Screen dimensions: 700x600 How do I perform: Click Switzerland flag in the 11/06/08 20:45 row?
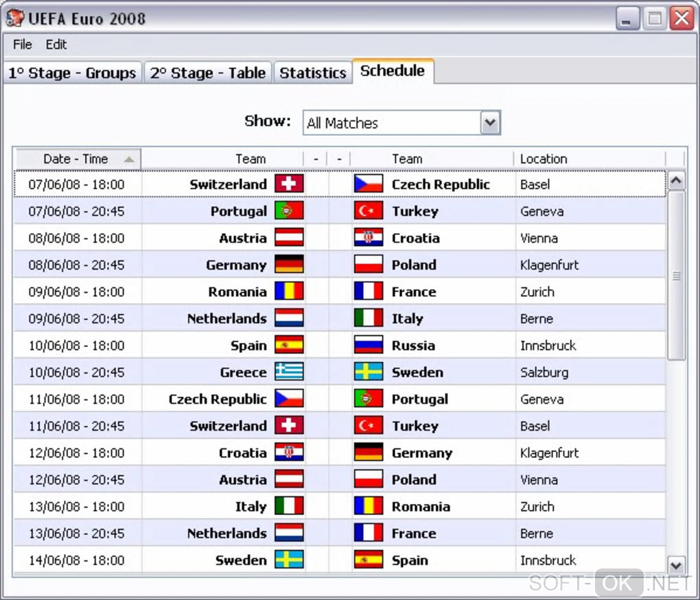click(x=289, y=425)
